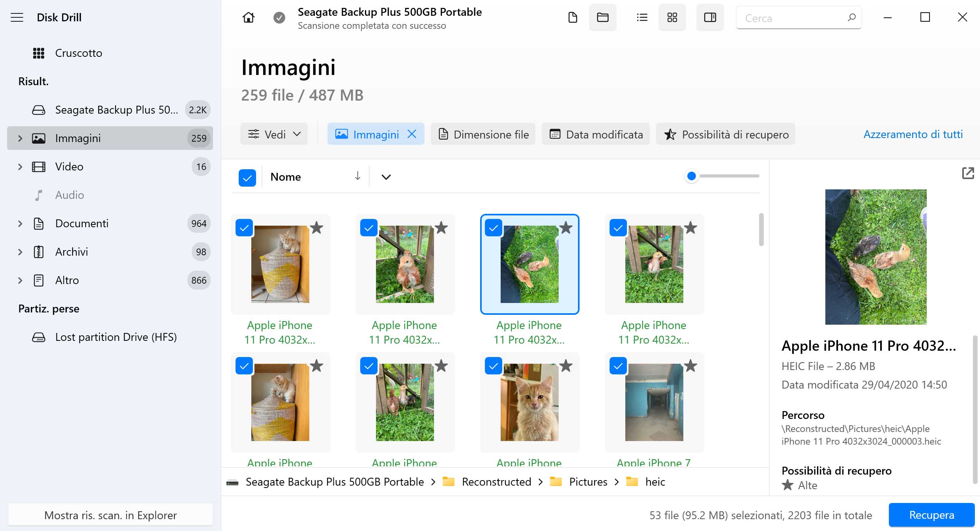Open Lost partition Drive (HFS)

tap(110, 337)
